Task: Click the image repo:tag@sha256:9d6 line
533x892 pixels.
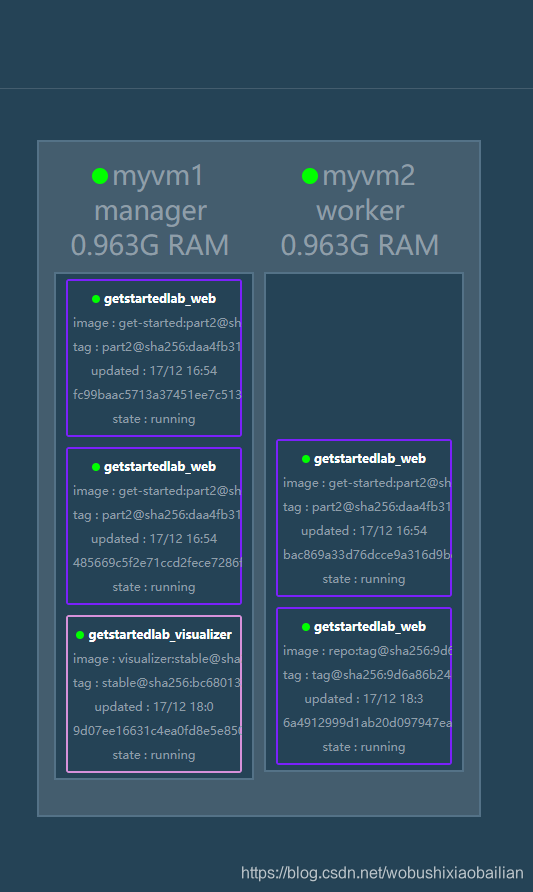Action: (367, 651)
